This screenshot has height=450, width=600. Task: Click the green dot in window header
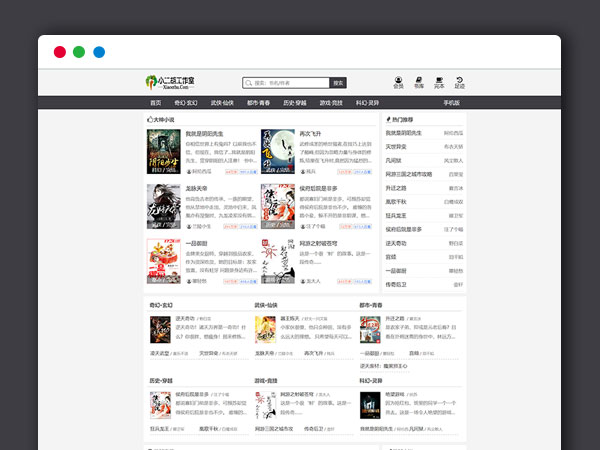[79, 52]
